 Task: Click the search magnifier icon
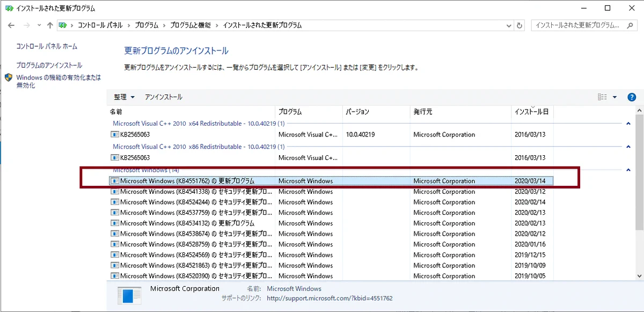[631, 25]
